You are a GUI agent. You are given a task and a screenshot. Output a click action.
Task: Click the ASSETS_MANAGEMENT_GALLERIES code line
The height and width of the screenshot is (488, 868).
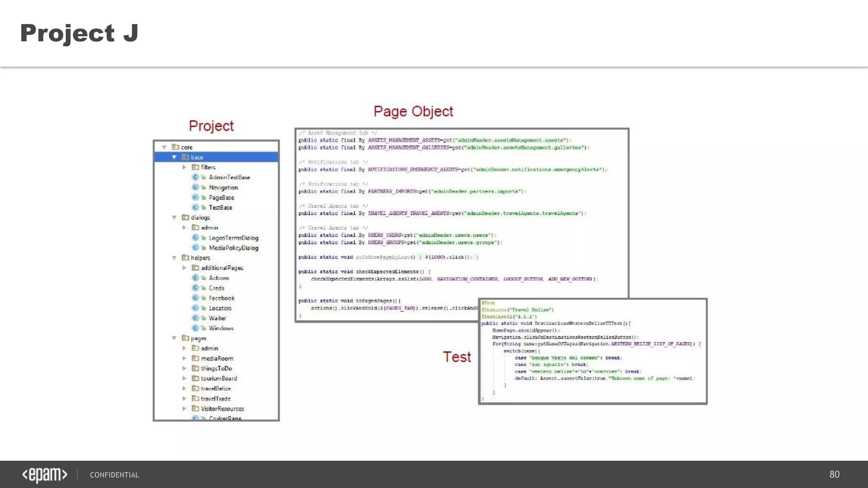point(444,148)
